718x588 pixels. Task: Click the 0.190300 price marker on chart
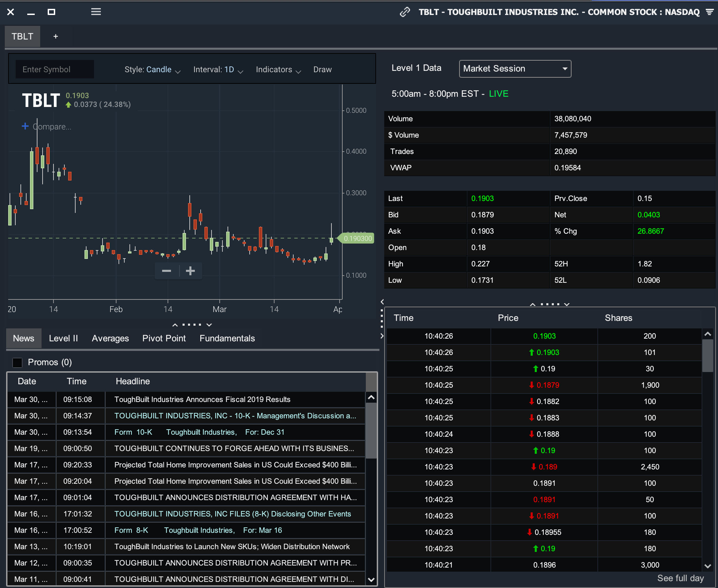tap(356, 238)
